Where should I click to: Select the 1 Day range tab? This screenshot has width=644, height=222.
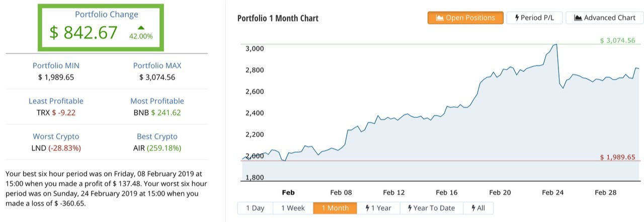(x=255, y=208)
